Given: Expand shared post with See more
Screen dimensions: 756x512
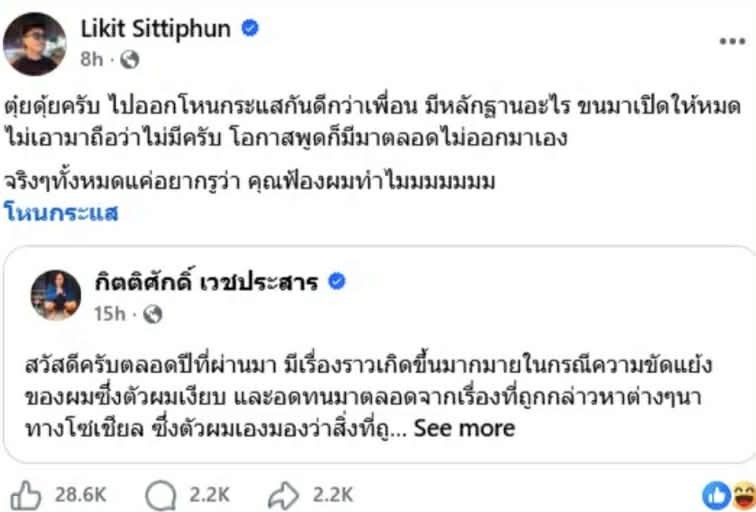Looking at the screenshot, I should coord(464,429).
